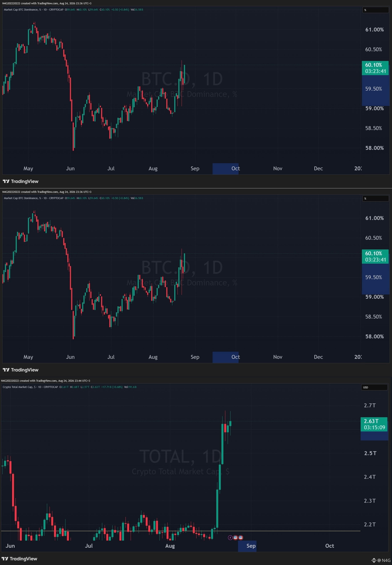Click the Dec label on the topmost chart
Screen dimensions: 392x565
[x=318, y=168]
